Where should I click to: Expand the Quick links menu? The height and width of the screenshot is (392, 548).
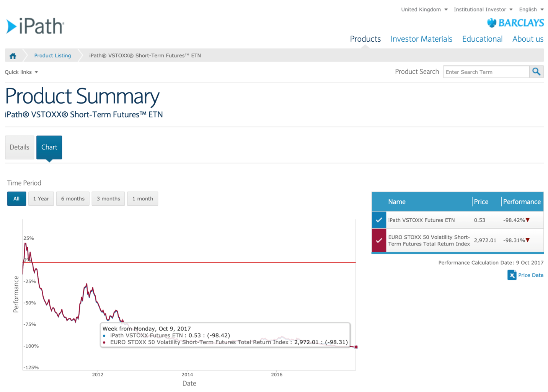pyautogui.click(x=21, y=72)
